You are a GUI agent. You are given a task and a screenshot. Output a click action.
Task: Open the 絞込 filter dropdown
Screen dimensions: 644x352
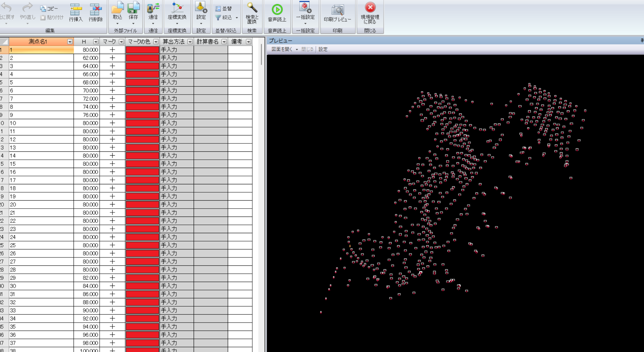[237, 18]
